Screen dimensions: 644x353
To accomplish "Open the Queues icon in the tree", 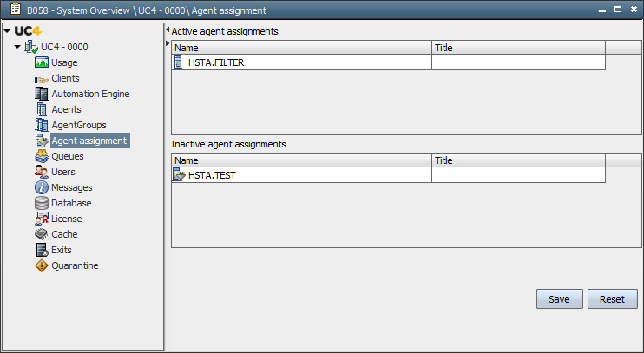I will (x=42, y=156).
